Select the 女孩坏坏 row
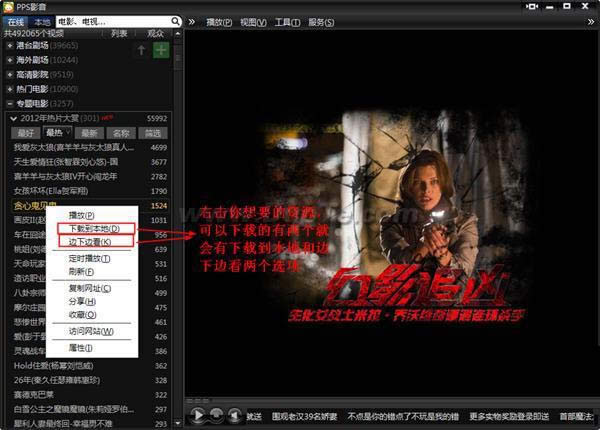 (90, 191)
